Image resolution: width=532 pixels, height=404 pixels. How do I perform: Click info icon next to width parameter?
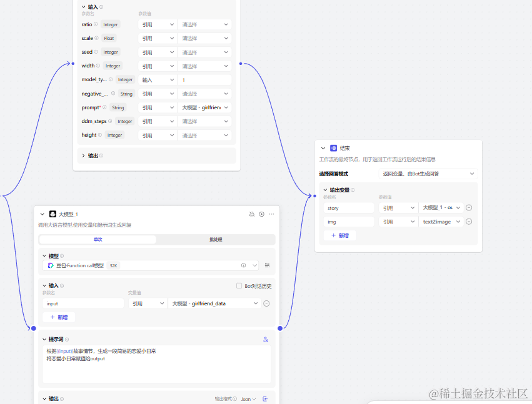pos(98,66)
